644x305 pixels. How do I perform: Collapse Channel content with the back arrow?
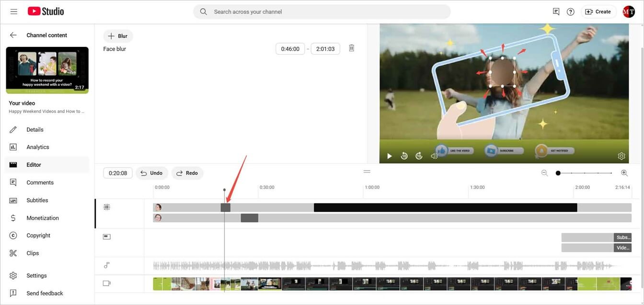[12, 35]
